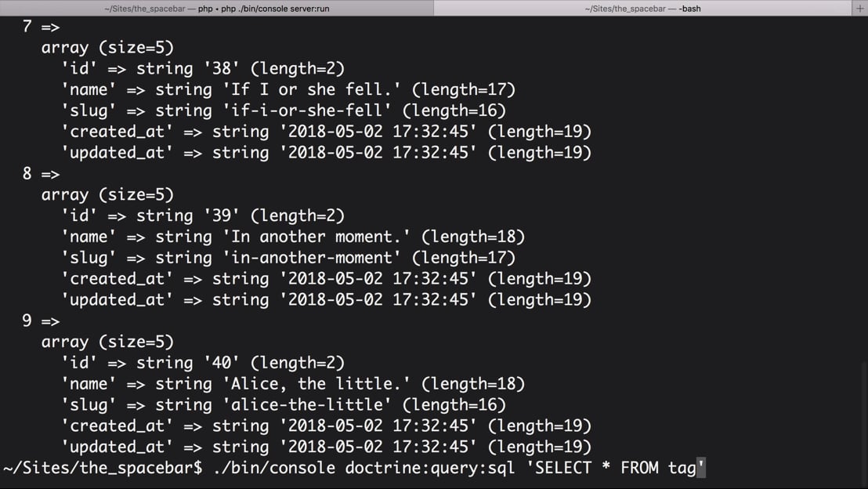The image size is (868, 489).
Task: Click the 'In another moment.' name value
Action: pos(317,237)
